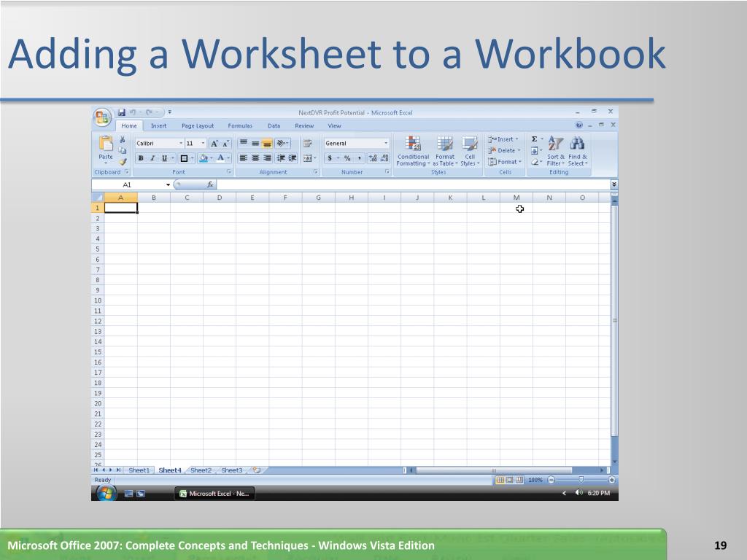This screenshot has height=560, width=747.
Task: Toggle Middle Align vertical alignment
Action: 255,144
